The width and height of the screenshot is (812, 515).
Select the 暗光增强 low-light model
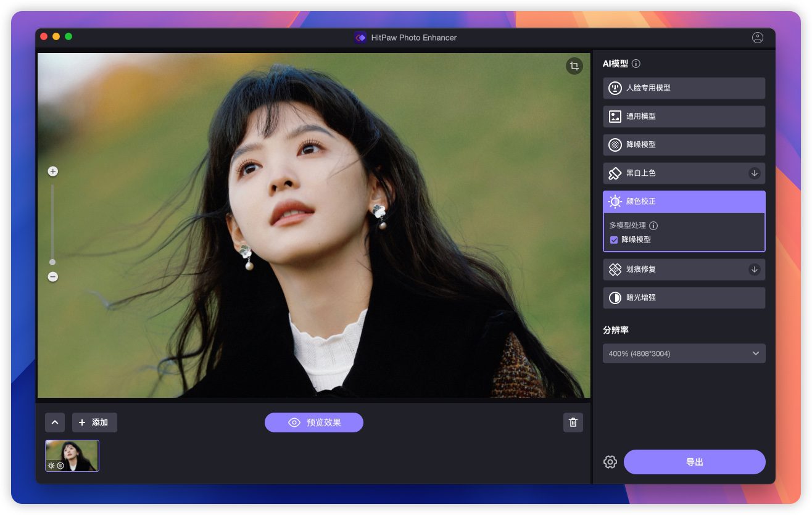(x=684, y=298)
